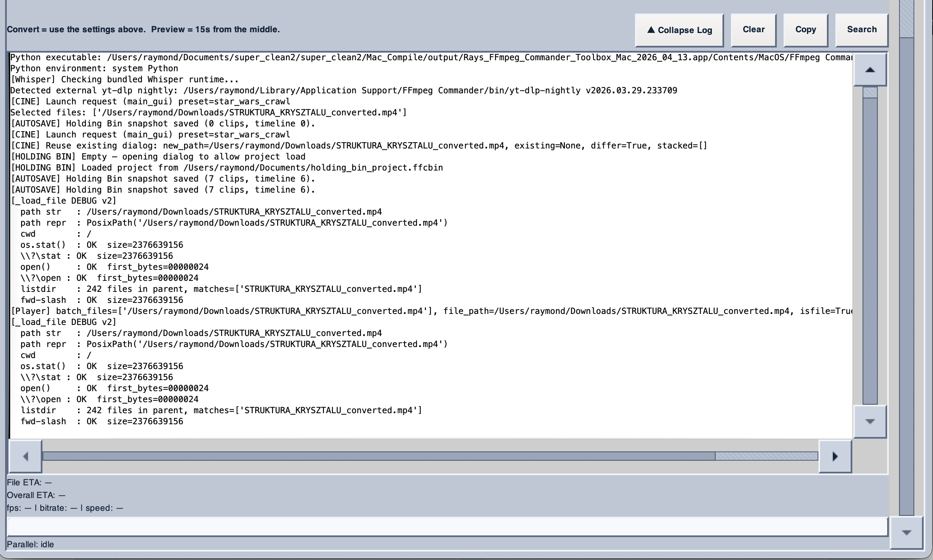Clear the log output
This screenshot has width=933, height=560.
(753, 29)
